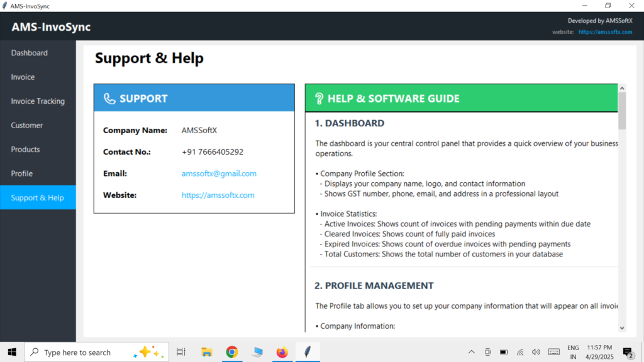644x362 pixels.
Task: Click the taskbar search box
Action: pyautogui.click(x=96, y=352)
